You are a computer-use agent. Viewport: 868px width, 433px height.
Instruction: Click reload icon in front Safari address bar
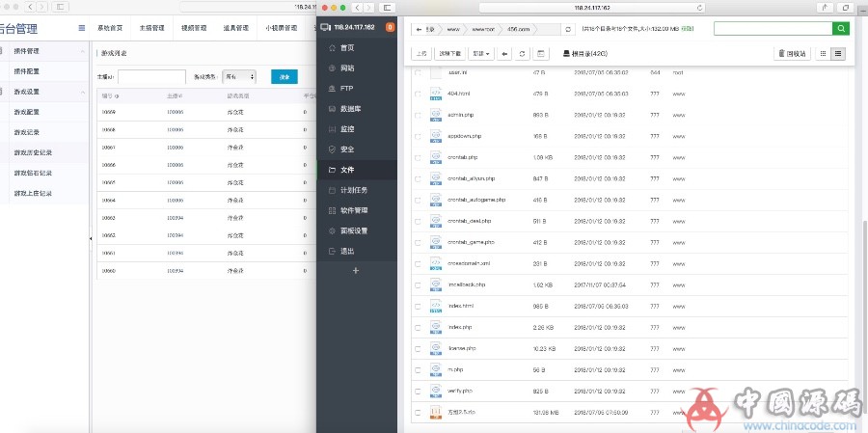700,8
